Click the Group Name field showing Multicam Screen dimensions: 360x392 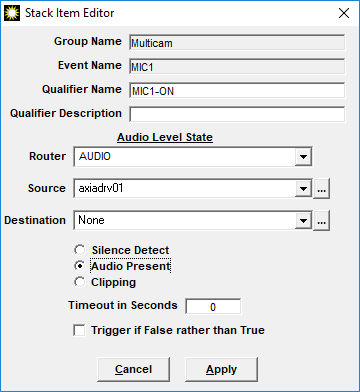pos(237,43)
